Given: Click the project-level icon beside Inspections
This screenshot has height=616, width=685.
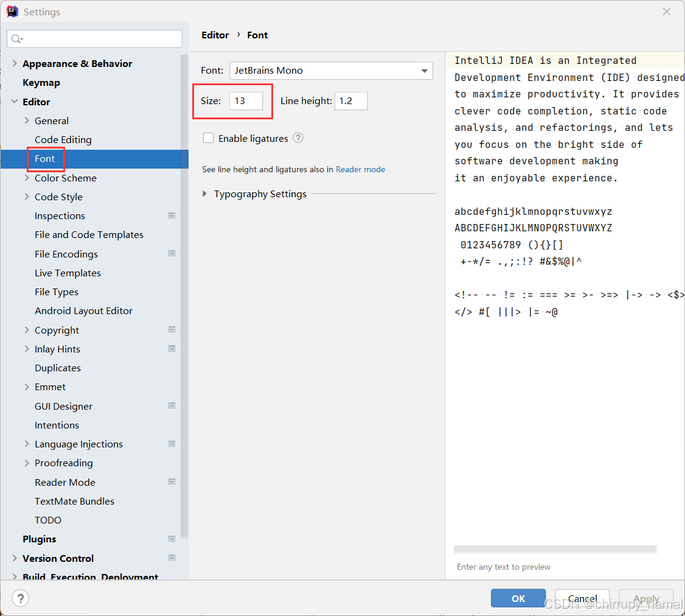Looking at the screenshot, I should (172, 215).
